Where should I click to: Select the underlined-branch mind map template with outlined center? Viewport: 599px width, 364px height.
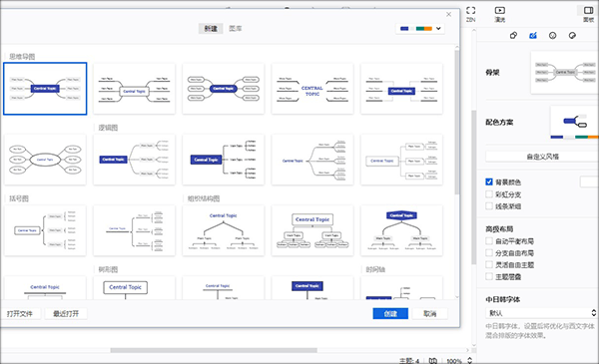click(134, 89)
